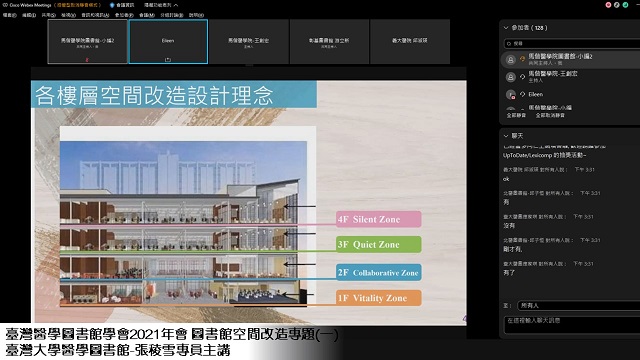Image resolution: width=640 pixels, height=360 pixels.
Task: Select 馬偕醫學院-王劍宏 participant row
Action: coord(571,77)
